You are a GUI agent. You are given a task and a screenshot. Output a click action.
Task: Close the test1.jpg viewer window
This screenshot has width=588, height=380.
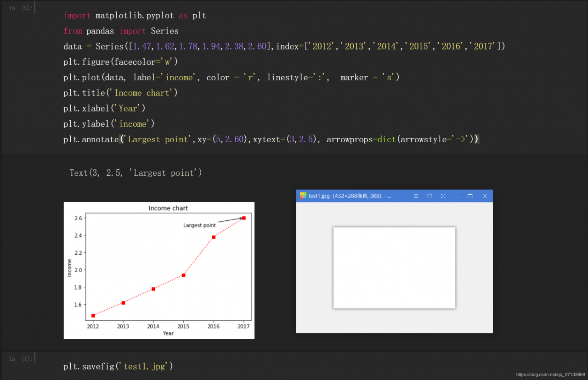pyautogui.click(x=485, y=196)
